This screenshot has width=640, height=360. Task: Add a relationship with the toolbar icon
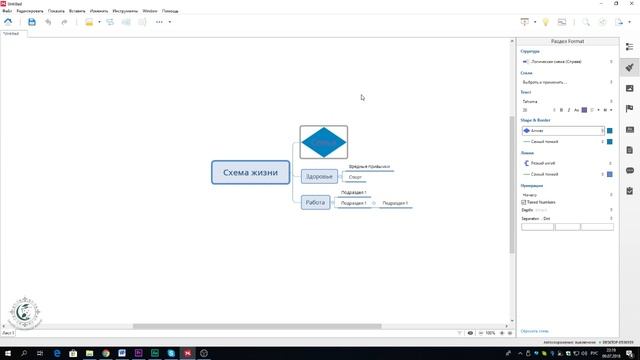[110, 22]
